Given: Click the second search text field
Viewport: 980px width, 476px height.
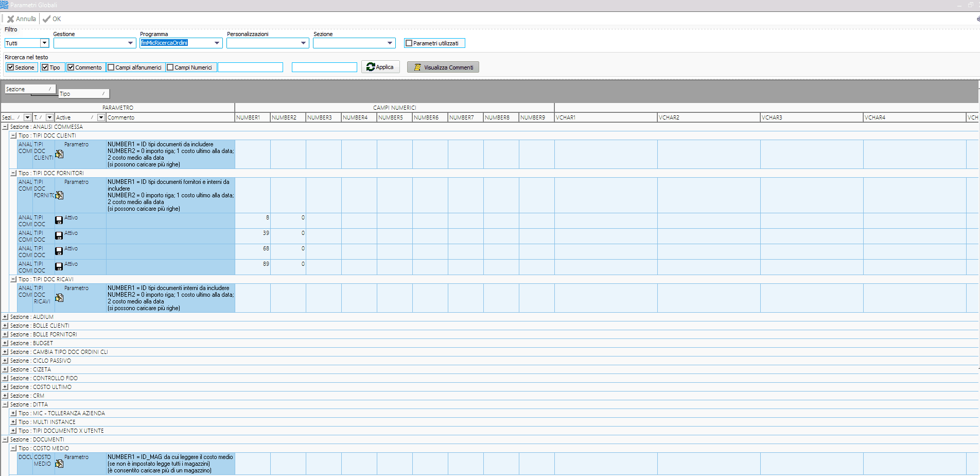Looking at the screenshot, I should point(324,67).
